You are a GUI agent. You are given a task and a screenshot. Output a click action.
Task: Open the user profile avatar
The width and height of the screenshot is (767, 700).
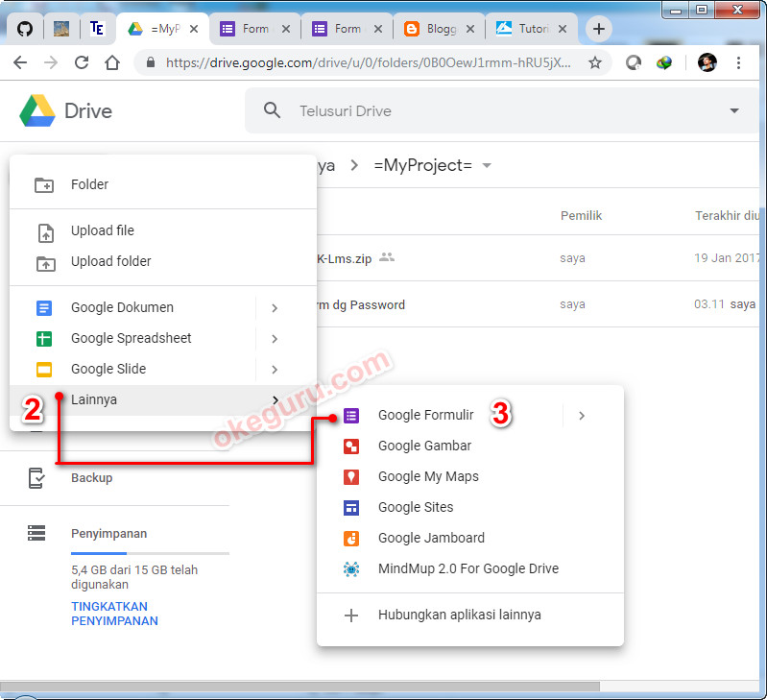click(x=707, y=62)
